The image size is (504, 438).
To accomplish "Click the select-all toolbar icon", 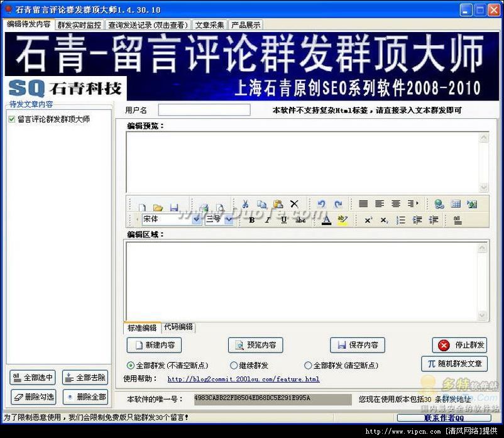I will [457, 220].
